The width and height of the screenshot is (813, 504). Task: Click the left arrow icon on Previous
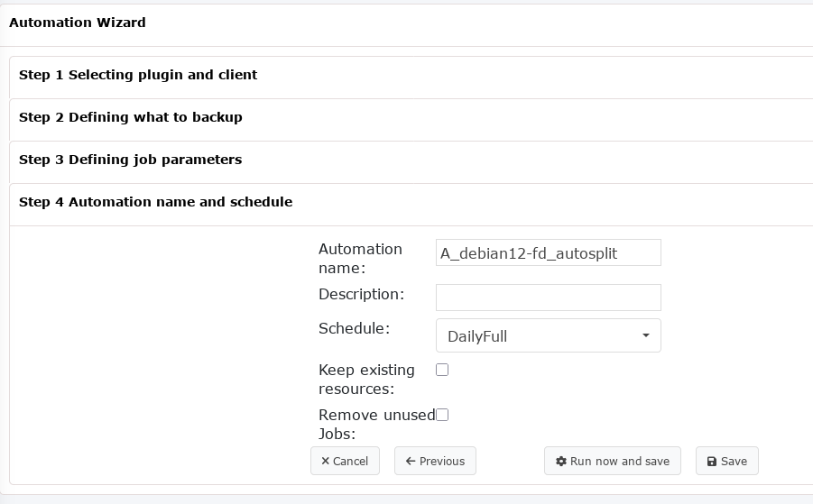tap(411, 462)
